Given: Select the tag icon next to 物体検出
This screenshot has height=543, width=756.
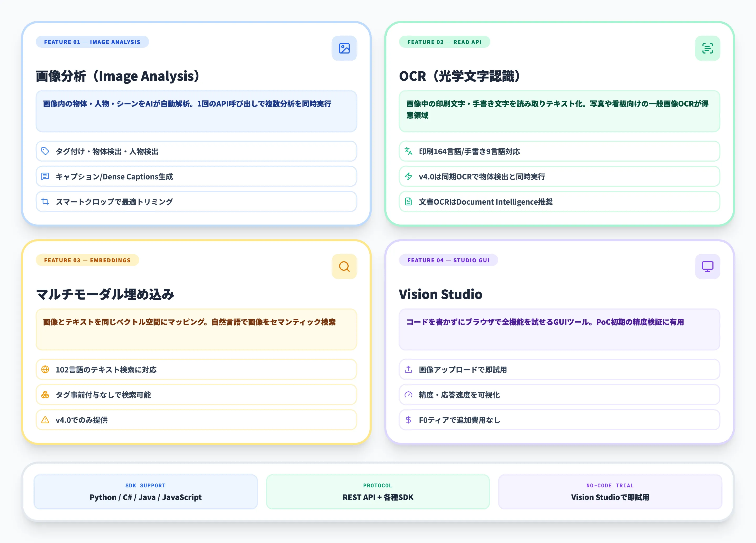Looking at the screenshot, I should tap(46, 151).
